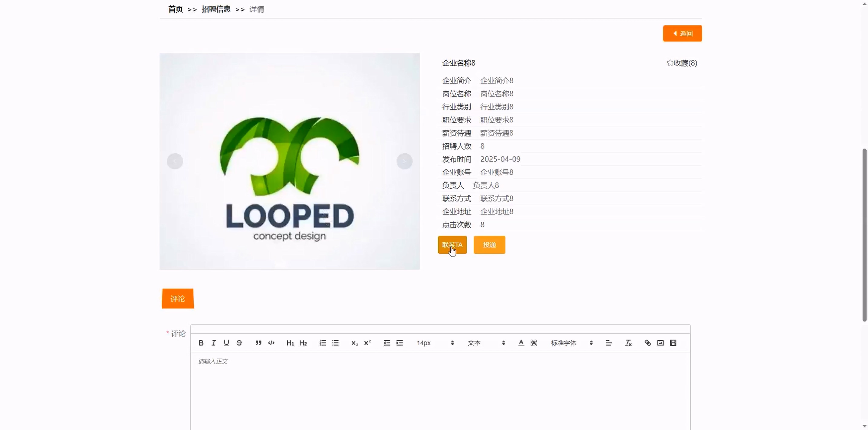Pick text color in editor toolbar
Screen dimensions: 868x430
click(521, 343)
